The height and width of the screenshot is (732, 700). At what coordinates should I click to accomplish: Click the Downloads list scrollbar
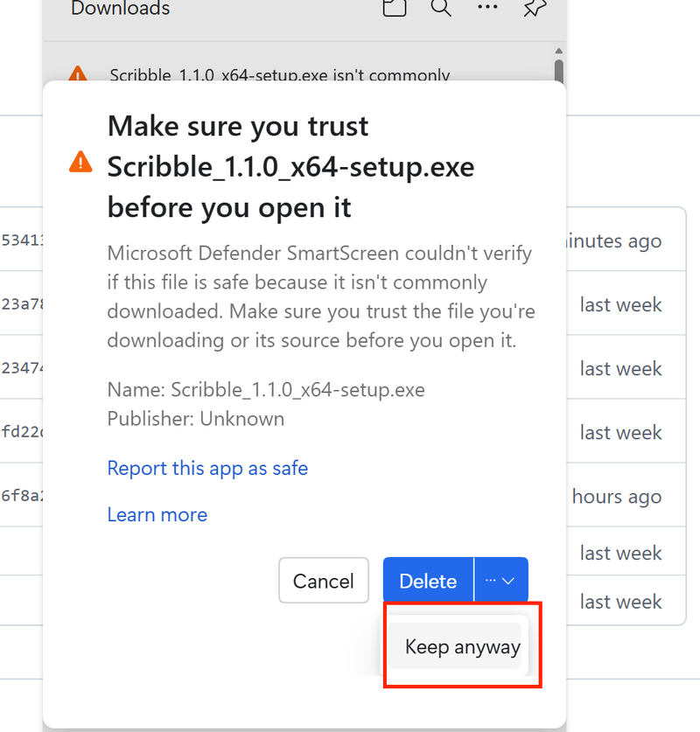558,71
